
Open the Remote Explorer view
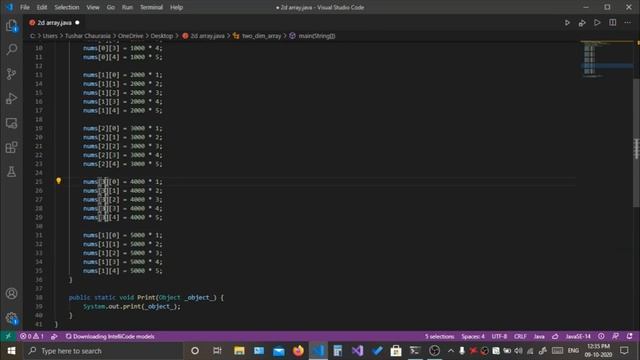pyautogui.click(x=11, y=123)
